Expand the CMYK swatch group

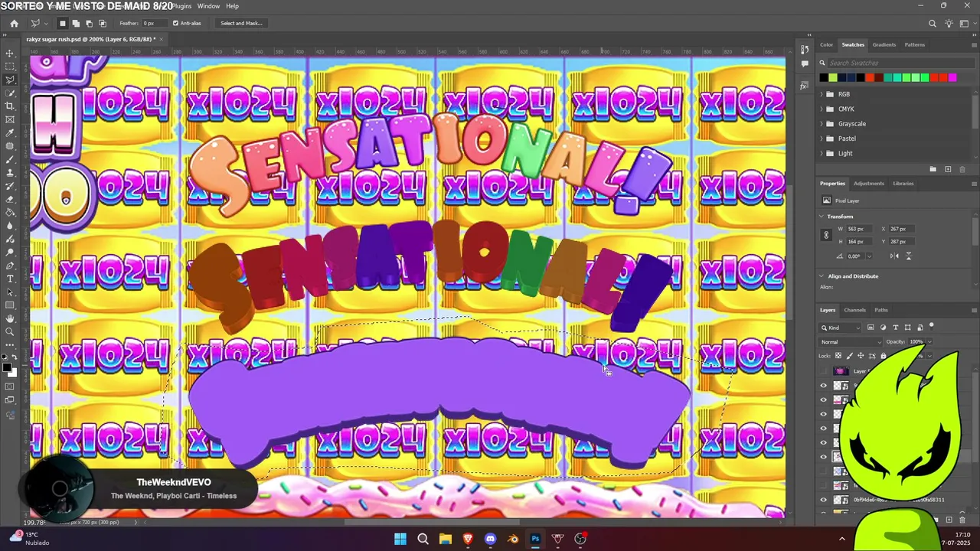point(821,109)
